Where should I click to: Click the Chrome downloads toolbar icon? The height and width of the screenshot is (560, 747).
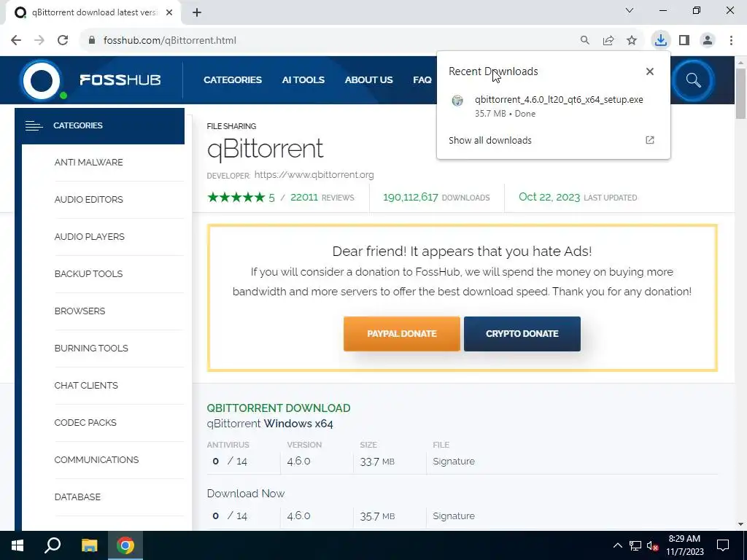tap(660, 41)
